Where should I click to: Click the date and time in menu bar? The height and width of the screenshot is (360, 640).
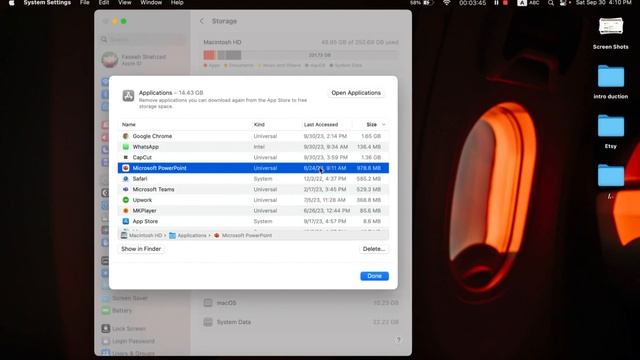point(603,3)
